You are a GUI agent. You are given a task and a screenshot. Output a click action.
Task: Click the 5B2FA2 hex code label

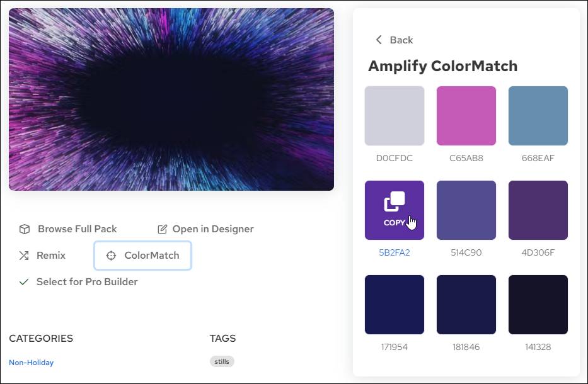click(395, 253)
